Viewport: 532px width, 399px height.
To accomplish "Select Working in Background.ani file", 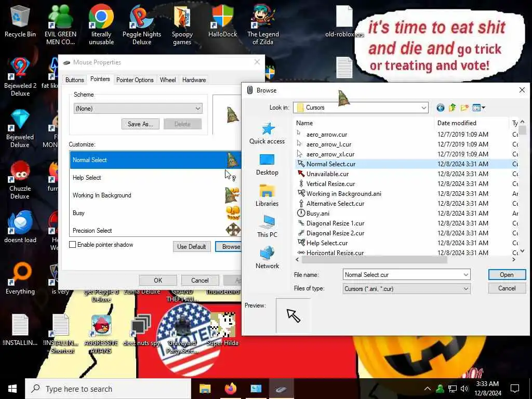I will [344, 194].
